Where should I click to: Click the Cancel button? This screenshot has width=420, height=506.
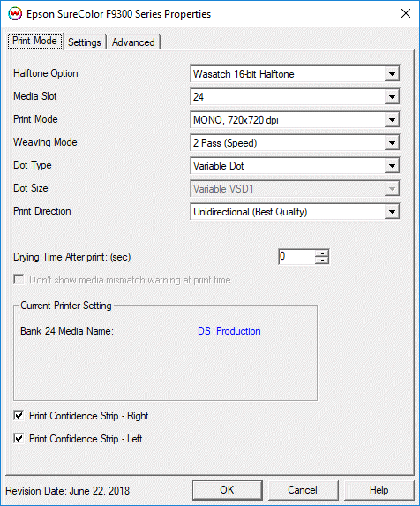tap(303, 490)
